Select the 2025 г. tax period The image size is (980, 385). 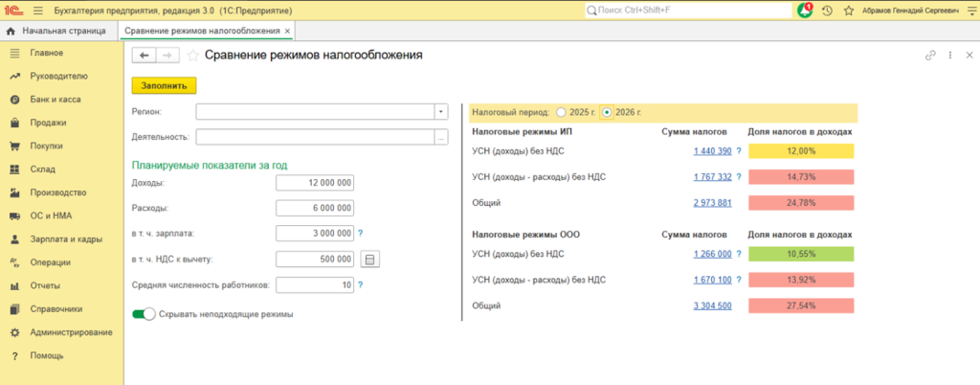point(562,111)
